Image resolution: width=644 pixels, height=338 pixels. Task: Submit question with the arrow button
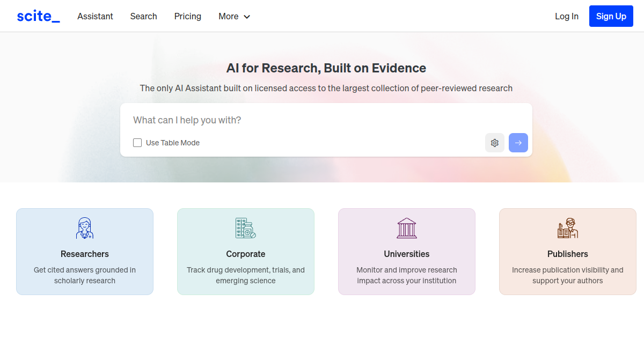(x=518, y=143)
